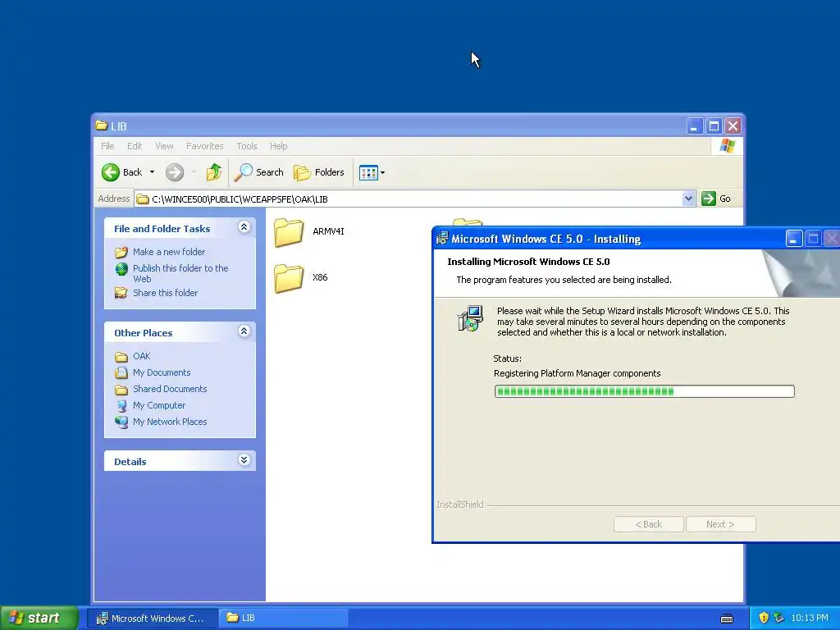The width and height of the screenshot is (840, 630).
Task: Click the 10:13 PM clock
Action: coord(810,618)
